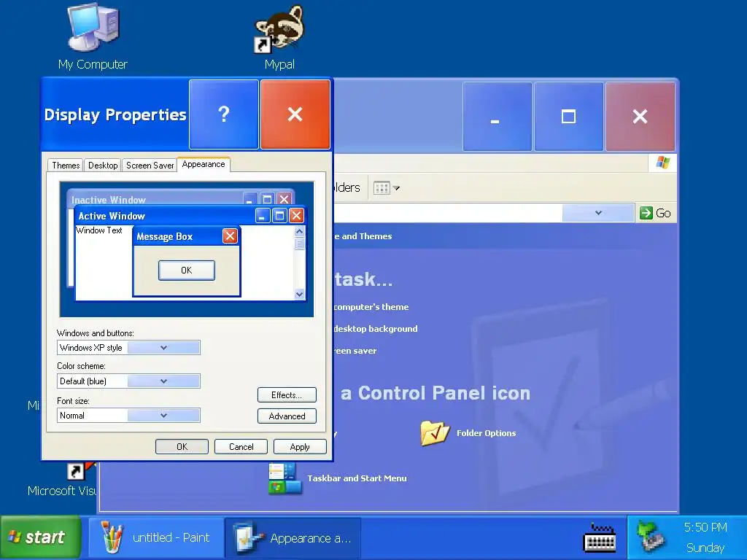The width and height of the screenshot is (747, 560).
Task: Click Appearance a... taskbar button
Action: 293,537
